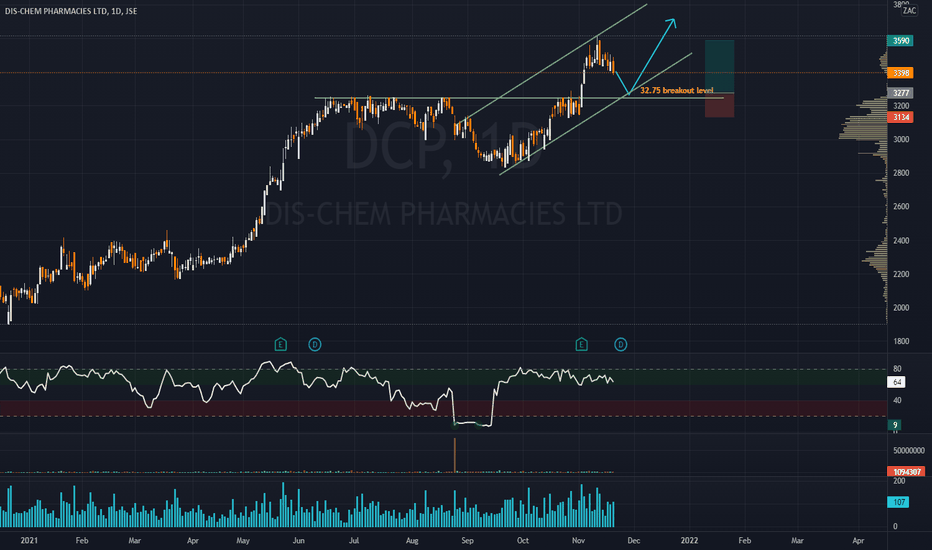Viewport: 932px width, 550px height.
Task: Select the 3134 red stop price label
Action: click(x=900, y=117)
